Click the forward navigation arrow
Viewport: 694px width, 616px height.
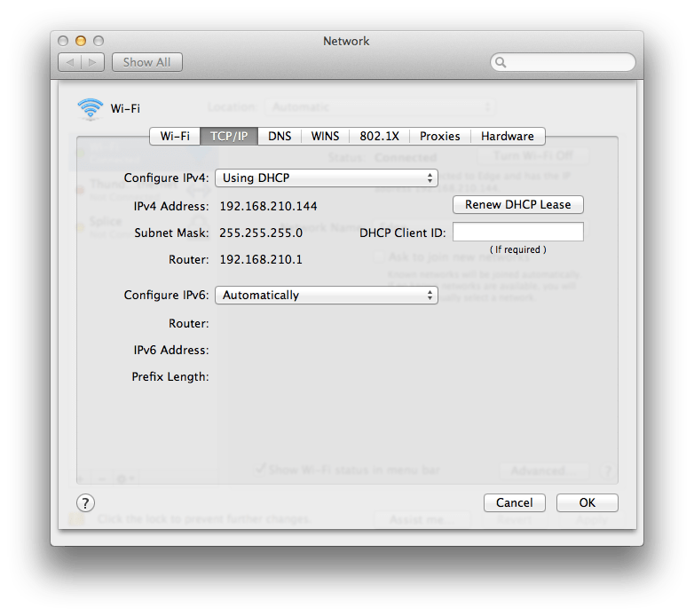point(92,62)
